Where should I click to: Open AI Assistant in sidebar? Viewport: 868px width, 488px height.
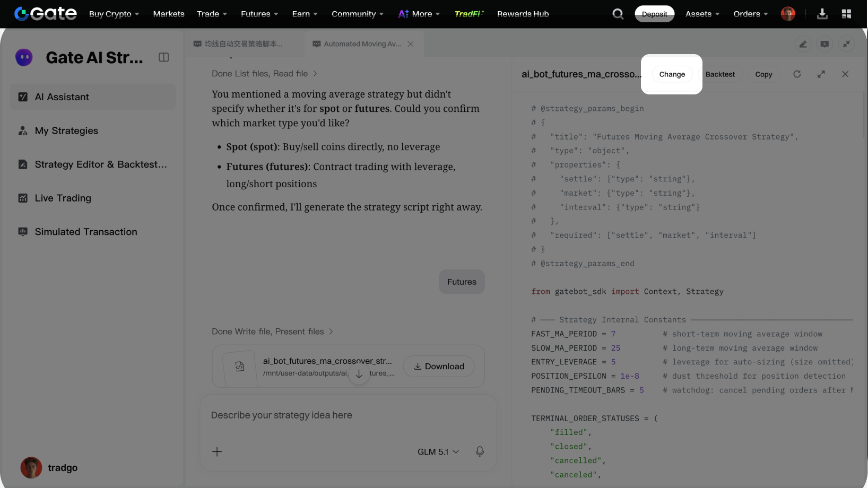[x=93, y=97]
